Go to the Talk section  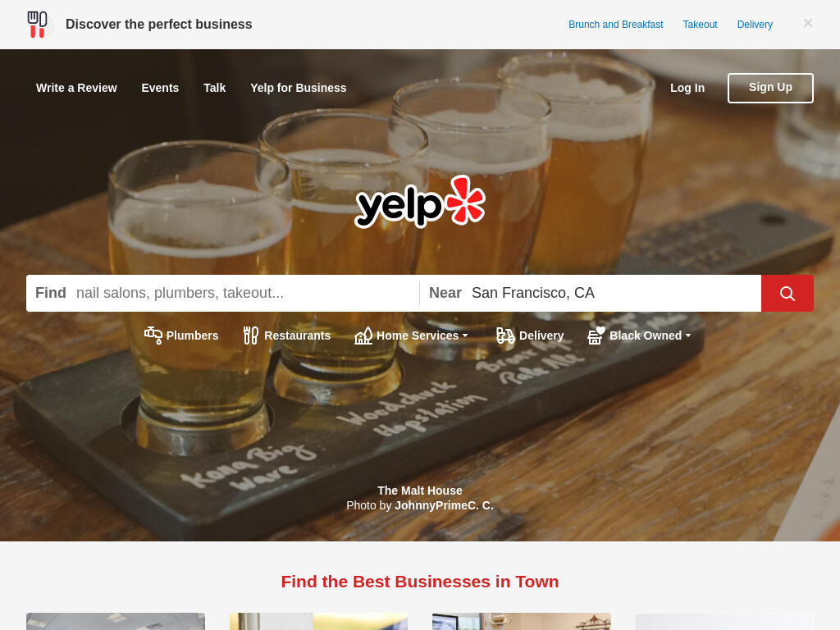(214, 88)
